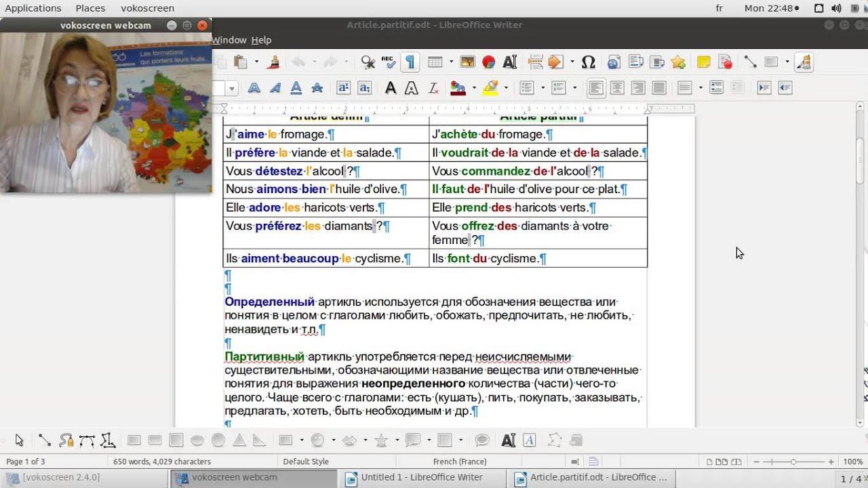
Task: Align paragraph to the right
Action: 637,87
